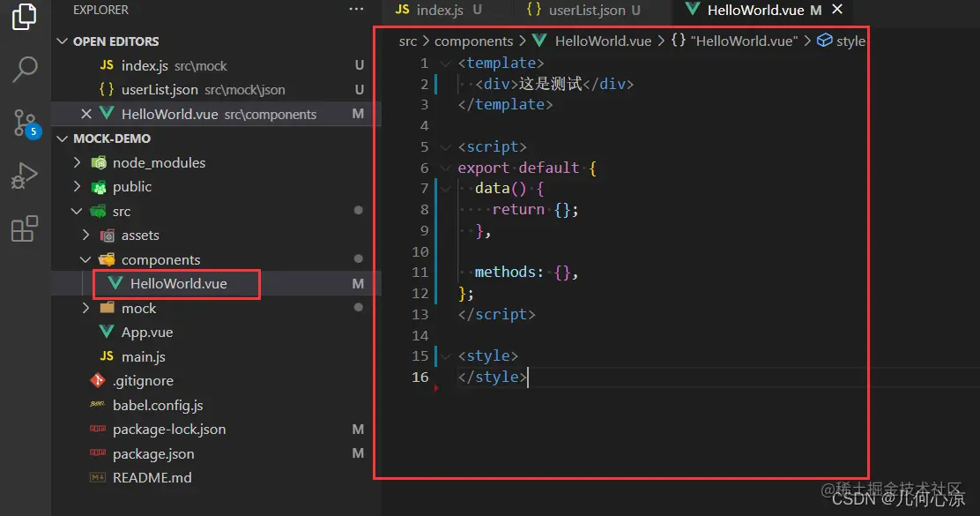Expand the mock folder
The height and width of the screenshot is (516, 980).
(x=85, y=309)
